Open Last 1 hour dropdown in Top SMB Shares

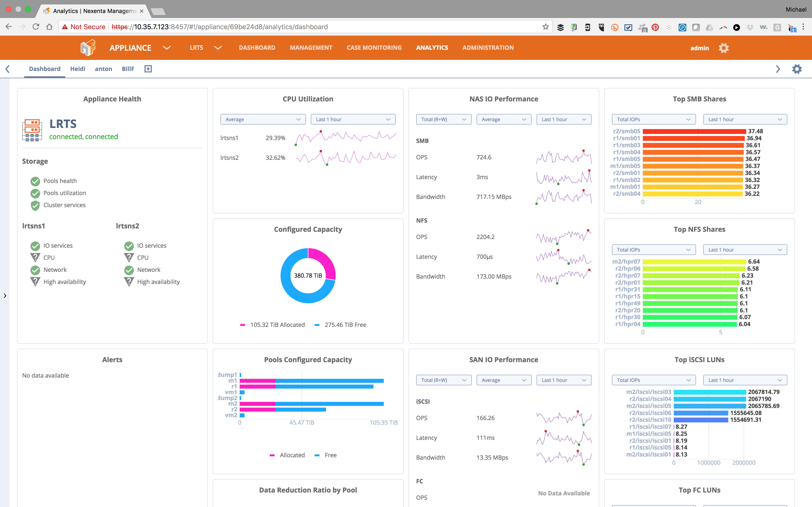coord(745,119)
